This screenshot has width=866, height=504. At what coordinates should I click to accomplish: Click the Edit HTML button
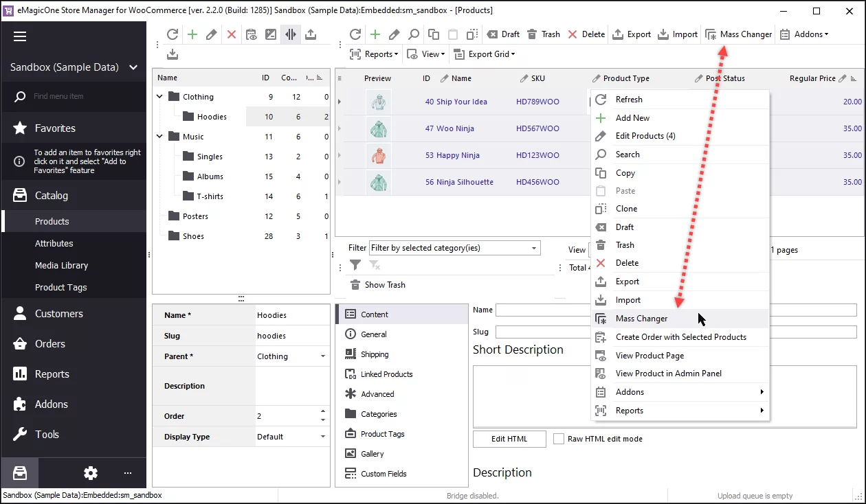pyautogui.click(x=509, y=439)
